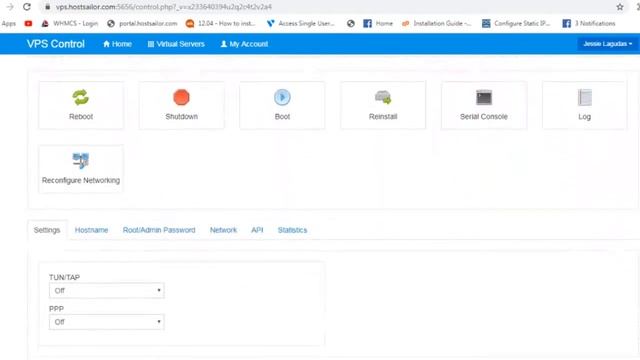Viewport: 640px width, 360px height.
Task: Open the Installation Guide bookmark
Action: click(436, 24)
